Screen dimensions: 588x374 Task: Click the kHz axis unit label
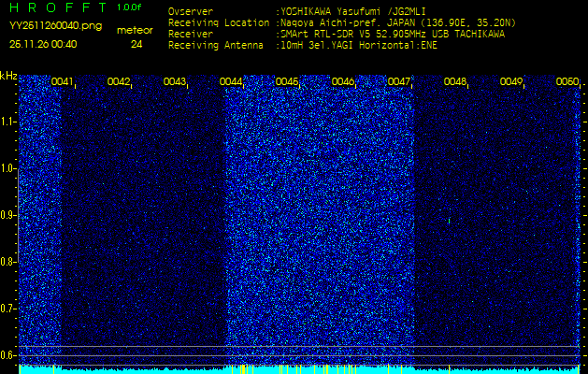pyautogui.click(x=8, y=76)
